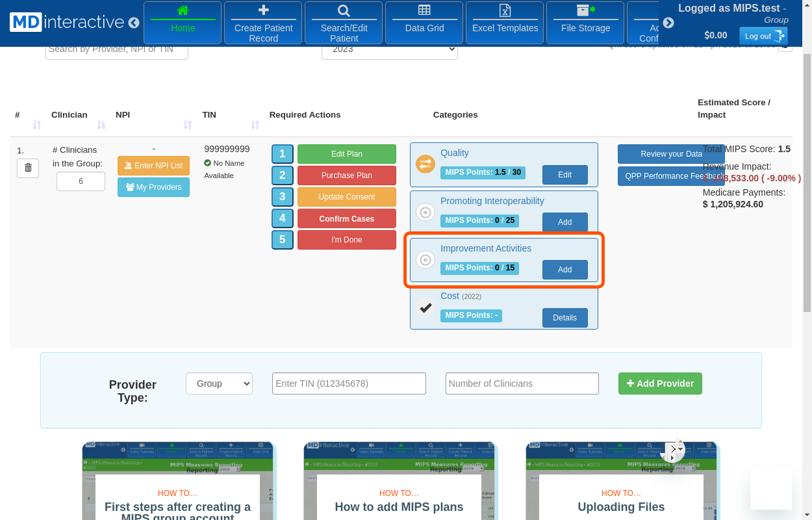Go to Create Patient Record
Viewport: 812px width, 520px height.
263,23
